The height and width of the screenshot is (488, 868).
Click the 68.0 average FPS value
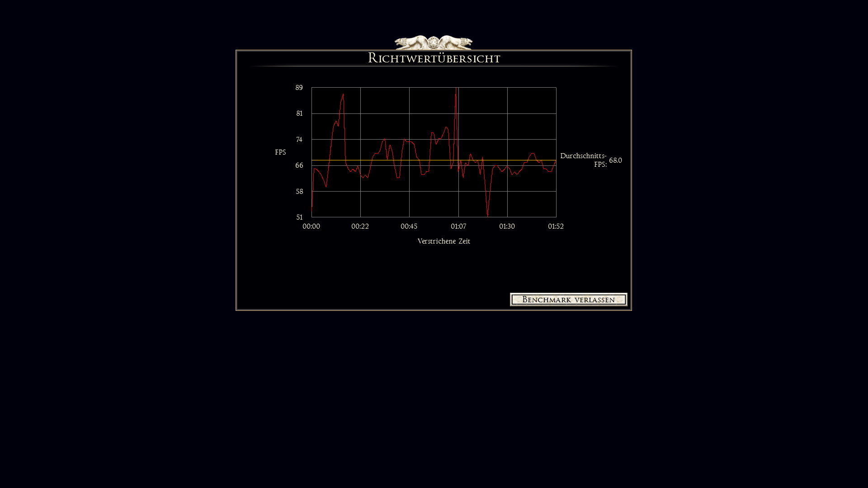click(615, 160)
